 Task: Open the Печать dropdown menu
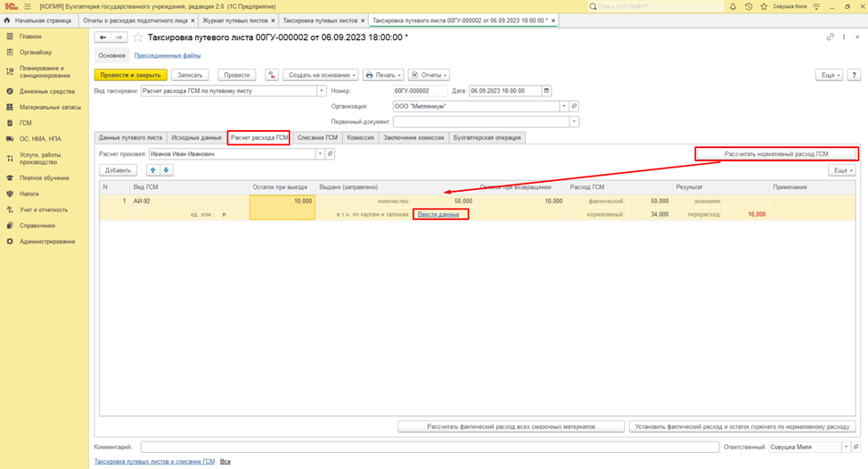(x=383, y=75)
